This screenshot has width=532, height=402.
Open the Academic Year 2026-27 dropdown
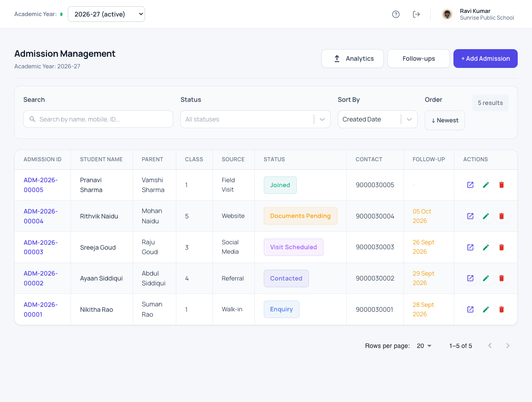pos(107,14)
